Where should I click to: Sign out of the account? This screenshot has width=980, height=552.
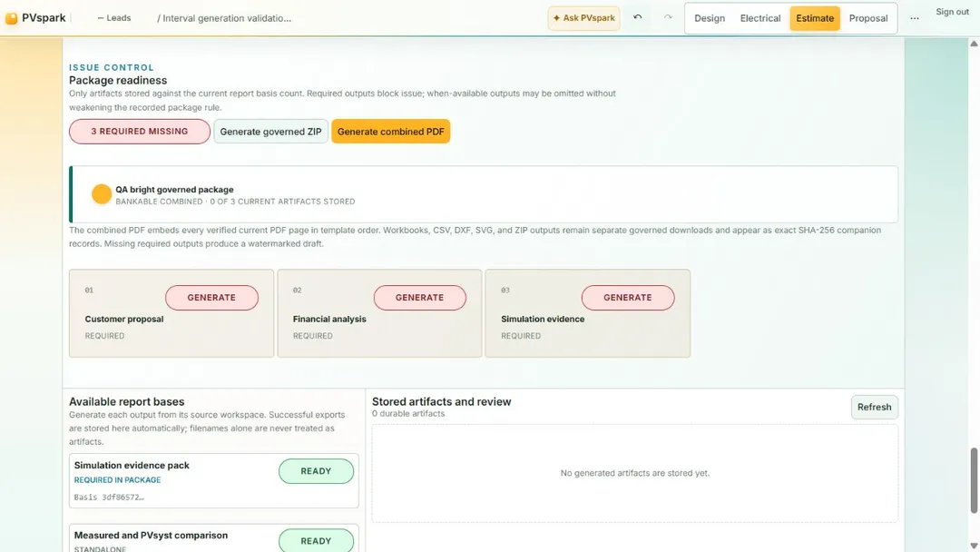pyautogui.click(x=952, y=12)
